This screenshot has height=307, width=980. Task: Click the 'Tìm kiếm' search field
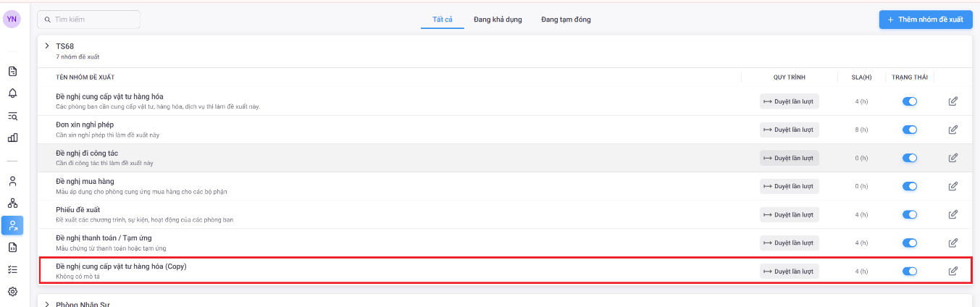point(89,20)
